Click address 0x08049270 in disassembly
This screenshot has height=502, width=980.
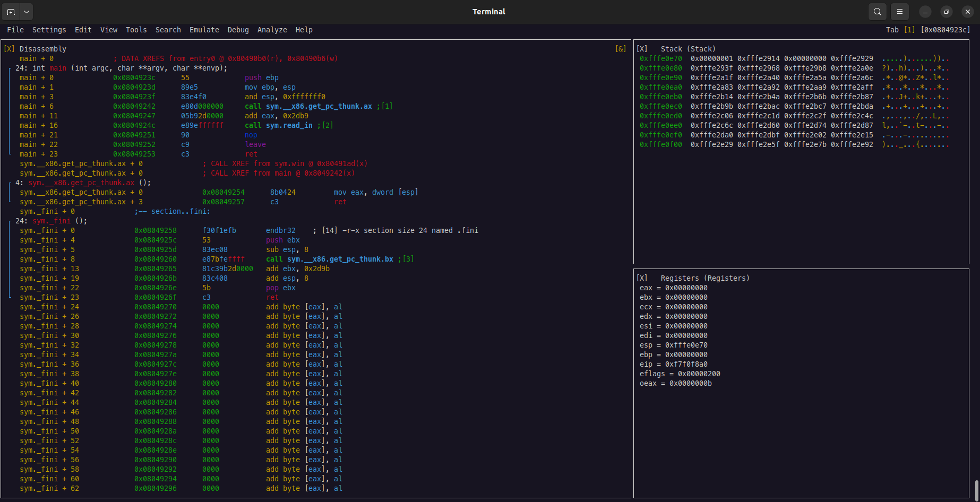pos(156,307)
